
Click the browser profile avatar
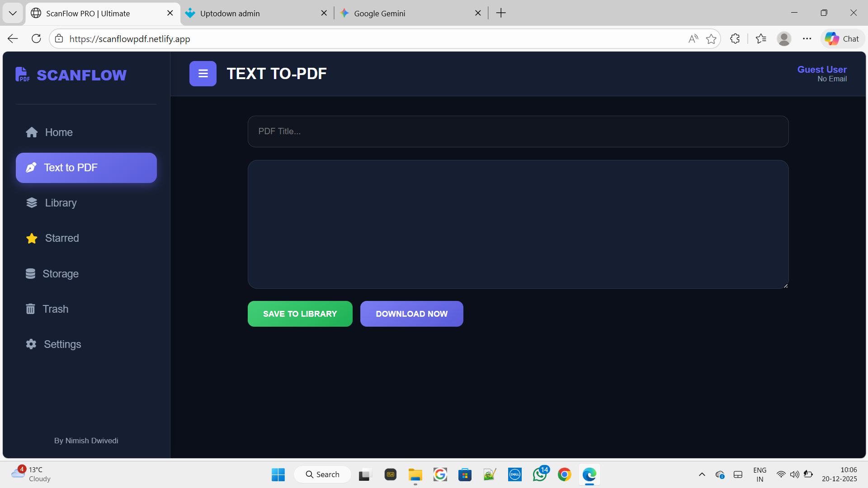784,39
